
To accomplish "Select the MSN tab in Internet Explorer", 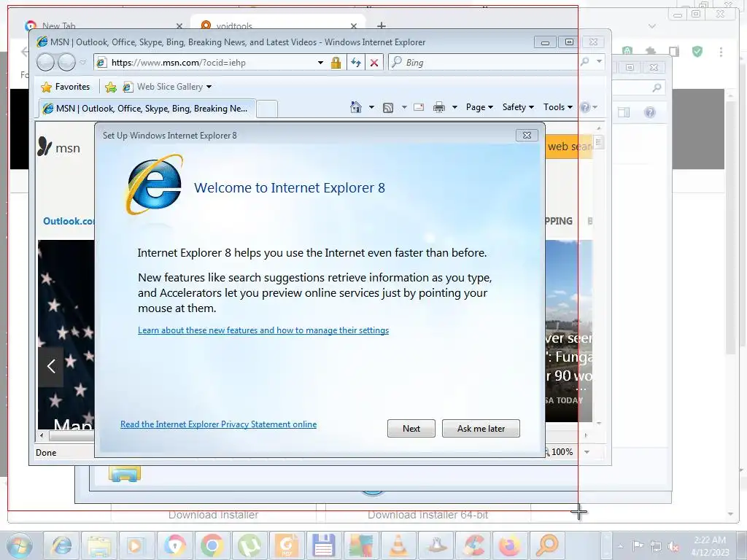I will click(147, 109).
